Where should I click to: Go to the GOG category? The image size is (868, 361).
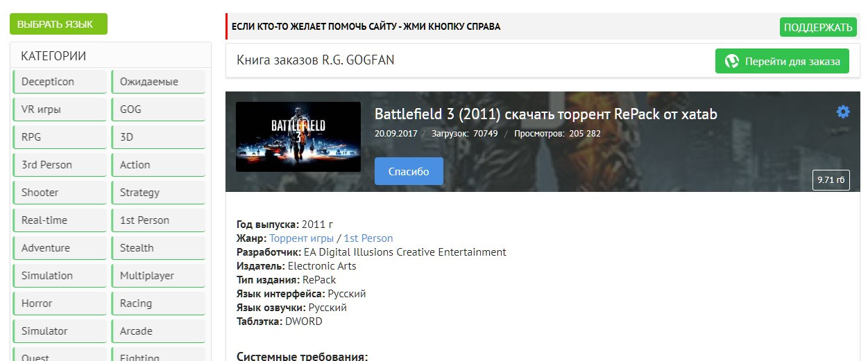click(x=158, y=109)
